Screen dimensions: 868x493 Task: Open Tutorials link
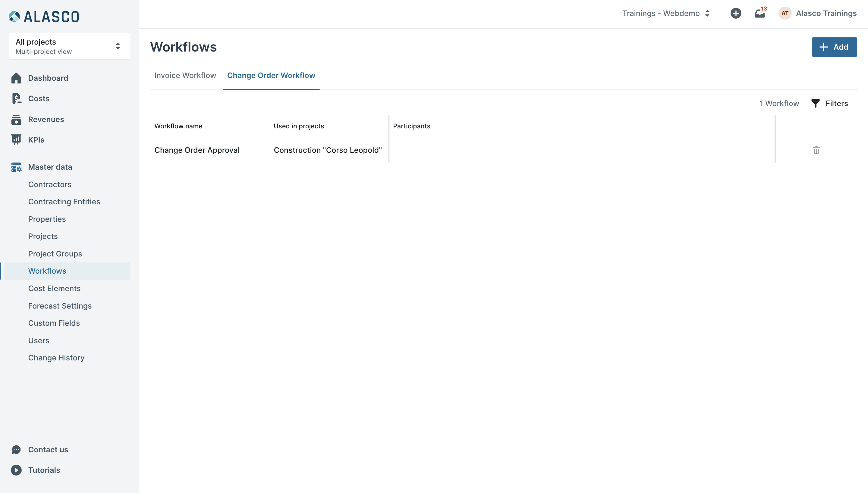coord(44,470)
